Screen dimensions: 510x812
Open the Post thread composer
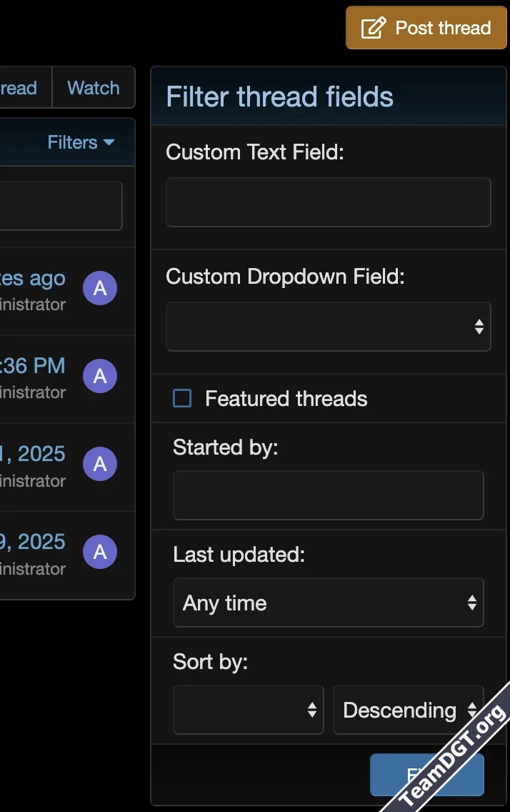pos(425,27)
